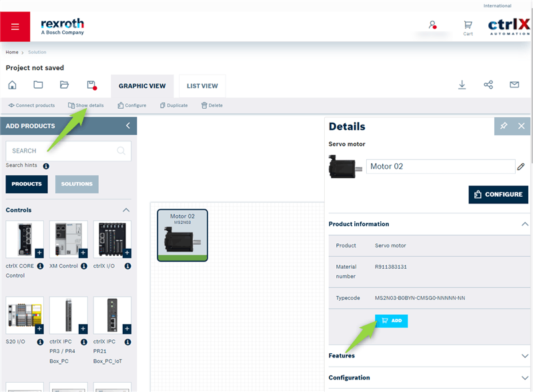
Task: Select typecode MS2N03-B0BYN-CMSG0-NNNNN-NN text
Action: click(x=420, y=298)
